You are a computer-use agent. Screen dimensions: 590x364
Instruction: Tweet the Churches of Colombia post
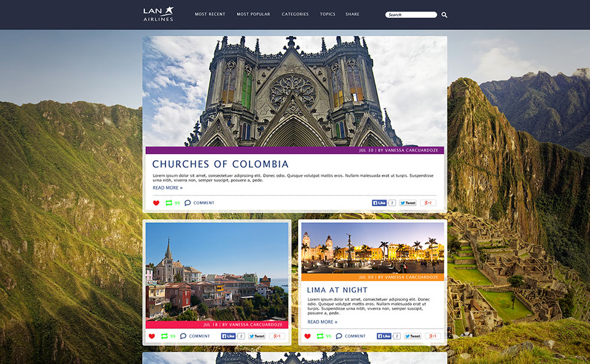408,203
